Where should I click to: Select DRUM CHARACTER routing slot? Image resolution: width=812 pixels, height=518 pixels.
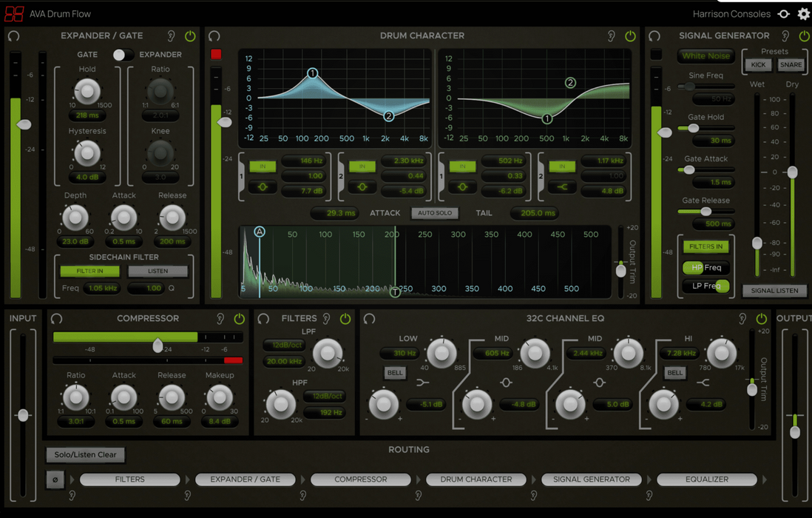(x=476, y=480)
